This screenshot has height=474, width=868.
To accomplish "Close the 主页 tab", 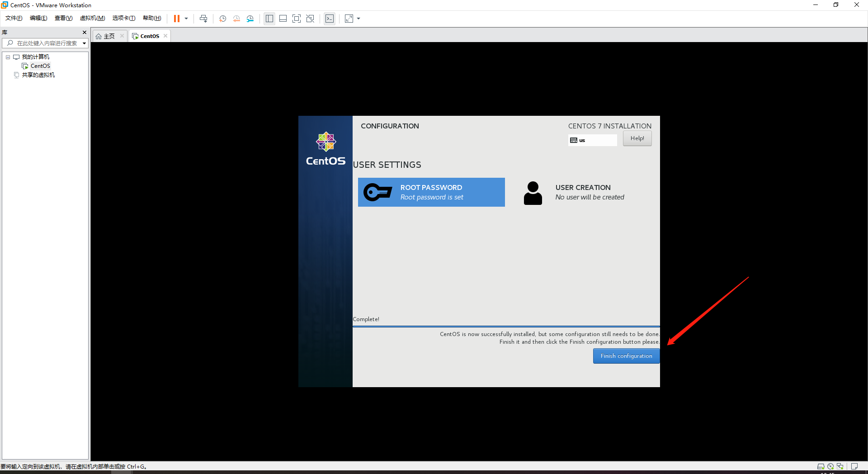I will point(122,36).
